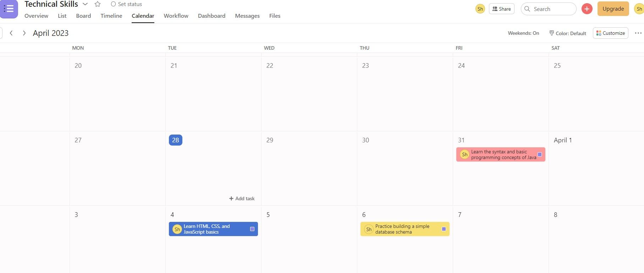Select today's date 28 badge
The height and width of the screenshot is (273, 644).
[176, 140]
